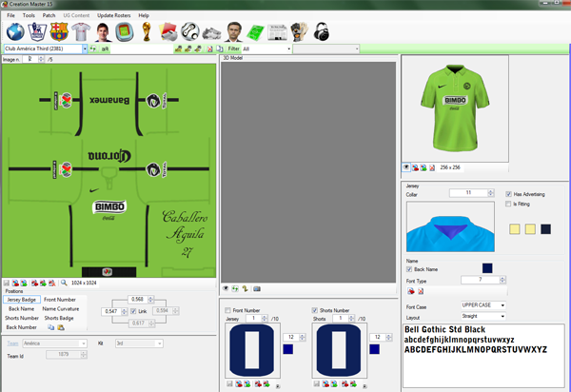
Task: Open the UG Content menu
Action: click(x=76, y=15)
